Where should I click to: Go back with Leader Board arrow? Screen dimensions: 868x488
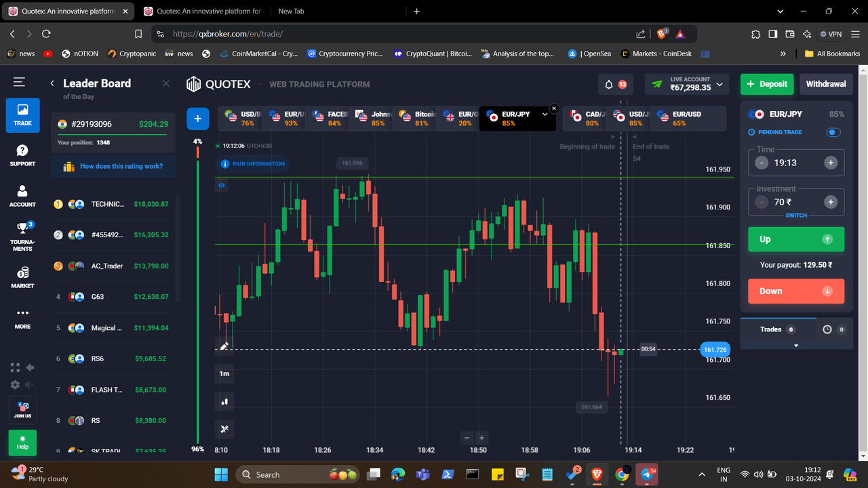[52, 83]
